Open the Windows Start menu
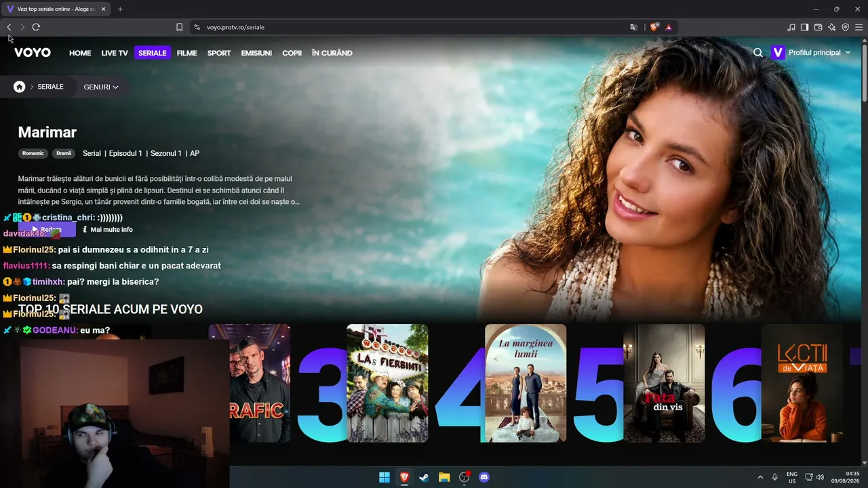Viewport: 868px width, 488px height. (384, 477)
